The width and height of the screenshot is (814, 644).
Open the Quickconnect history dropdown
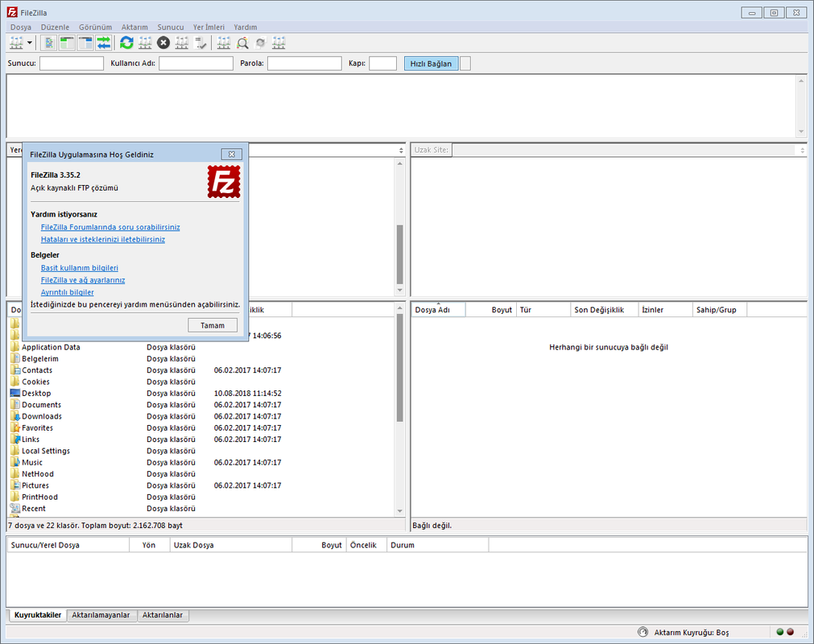pyautogui.click(x=465, y=64)
